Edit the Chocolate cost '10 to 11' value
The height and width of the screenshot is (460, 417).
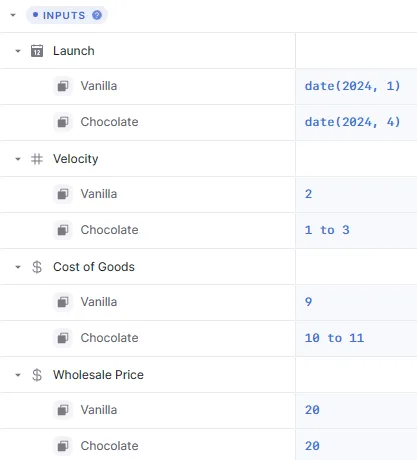pyautogui.click(x=356, y=338)
